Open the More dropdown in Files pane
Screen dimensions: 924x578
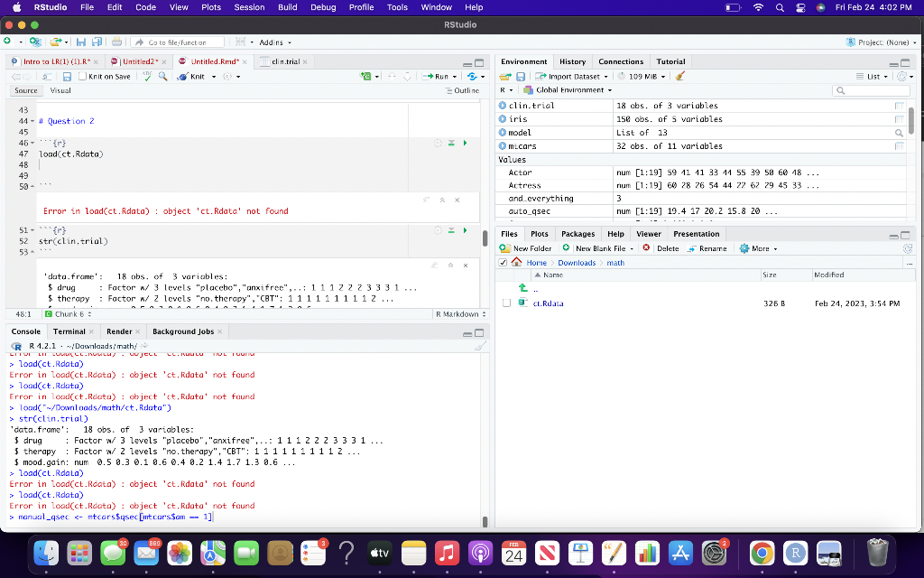click(757, 248)
